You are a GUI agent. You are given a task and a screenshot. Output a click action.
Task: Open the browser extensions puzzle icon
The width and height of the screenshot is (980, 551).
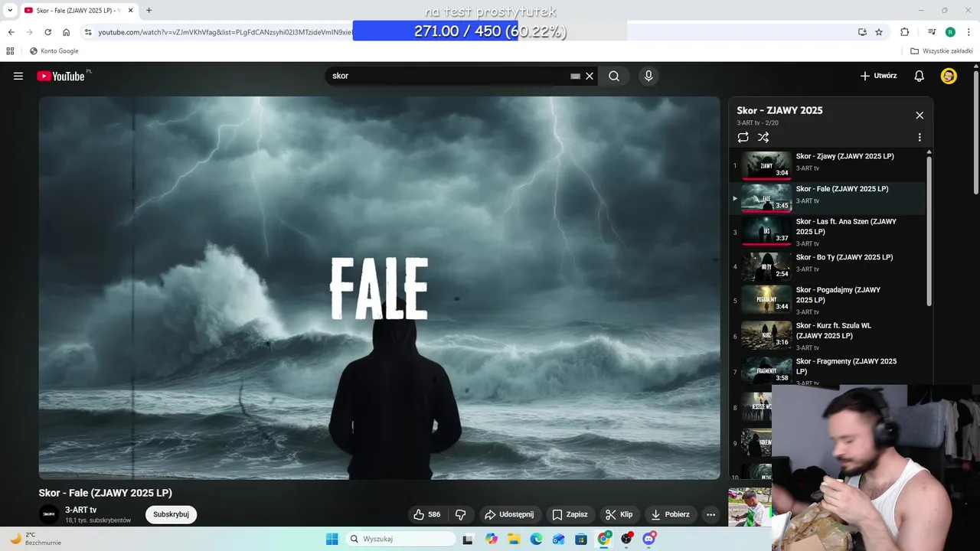(905, 32)
